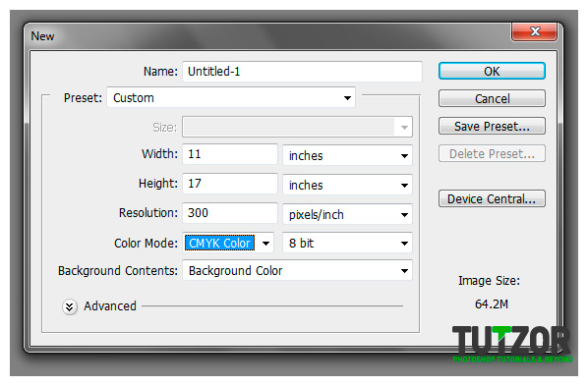Click the Height value field
Image resolution: width=588 pixels, height=386 pixels.
click(x=230, y=184)
